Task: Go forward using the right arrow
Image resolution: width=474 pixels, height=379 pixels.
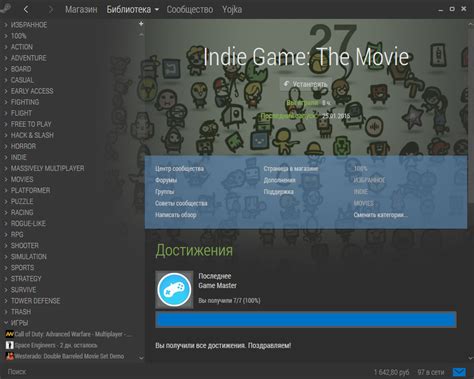Action: (x=50, y=9)
